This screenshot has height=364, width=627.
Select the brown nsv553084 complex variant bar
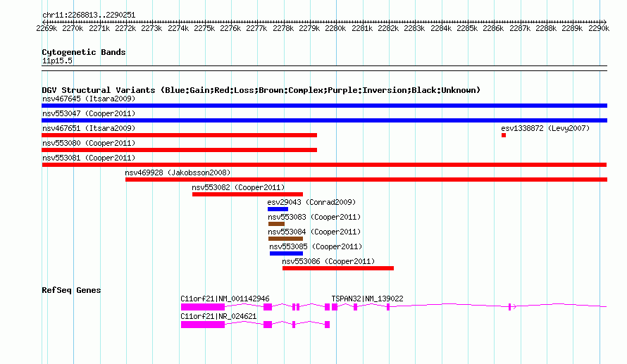pyautogui.click(x=285, y=239)
